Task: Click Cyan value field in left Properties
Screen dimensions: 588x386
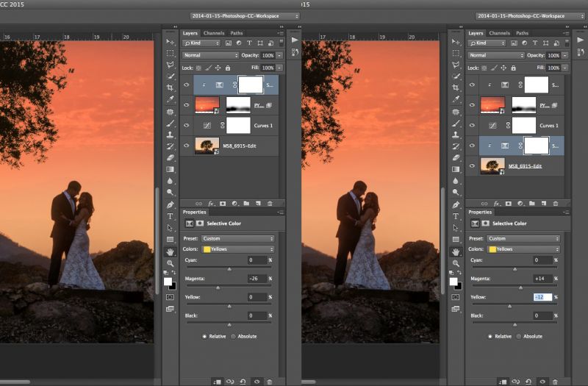Action: (257, 260)
